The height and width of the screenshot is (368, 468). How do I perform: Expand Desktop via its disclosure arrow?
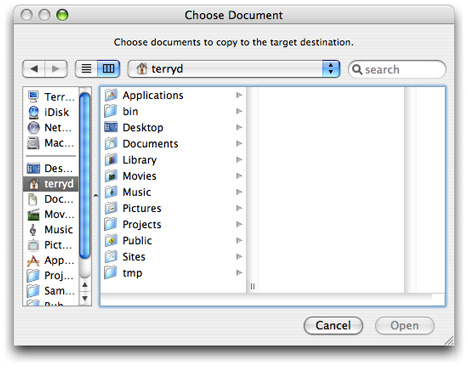tap(239, 127)
